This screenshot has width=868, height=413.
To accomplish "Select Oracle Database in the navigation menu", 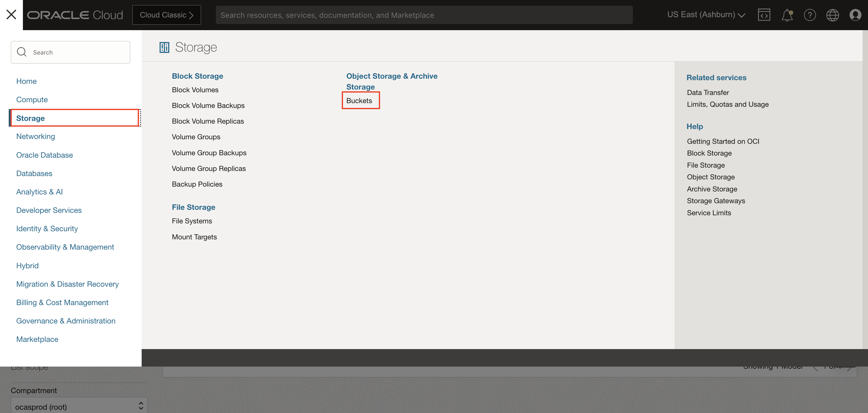I will click(45, 155).
